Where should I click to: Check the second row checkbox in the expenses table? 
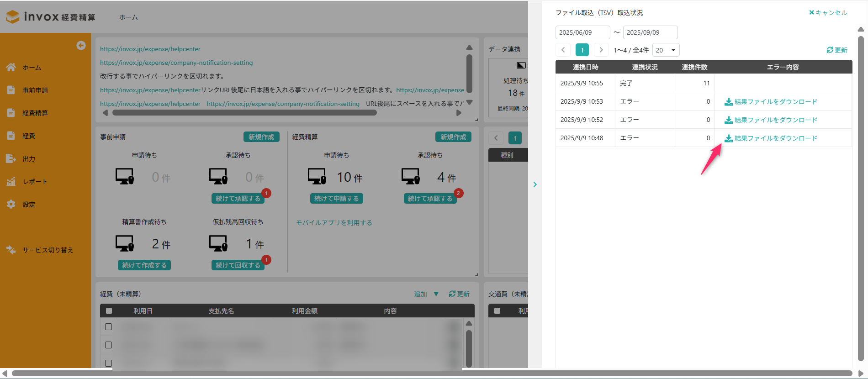coord(108,345)
